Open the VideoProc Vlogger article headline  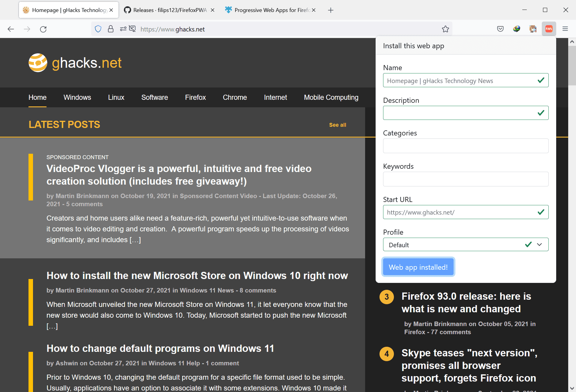(x=179, y=175)
